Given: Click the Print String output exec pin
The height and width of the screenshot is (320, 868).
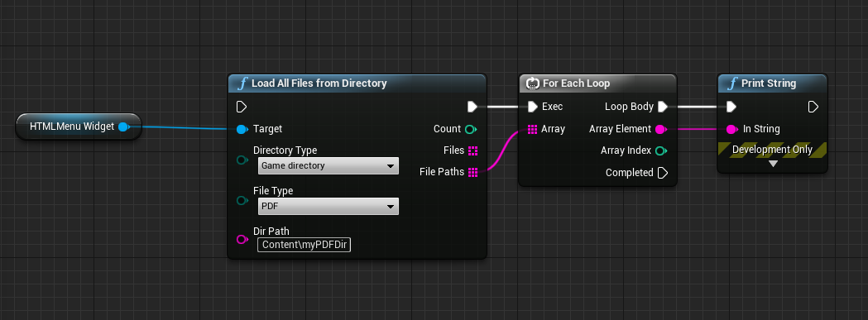Looking at the screenshot, I should coord(813,107).
